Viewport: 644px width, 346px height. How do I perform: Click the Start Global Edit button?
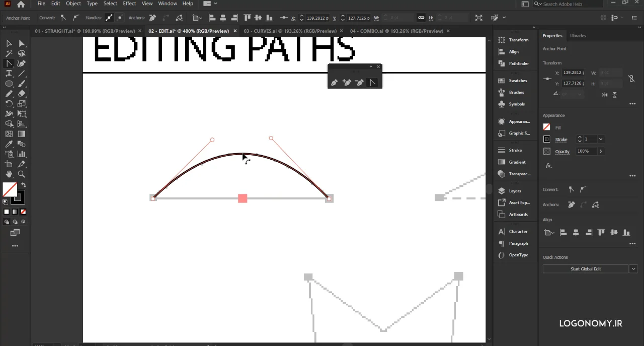(x=586, y=269)
